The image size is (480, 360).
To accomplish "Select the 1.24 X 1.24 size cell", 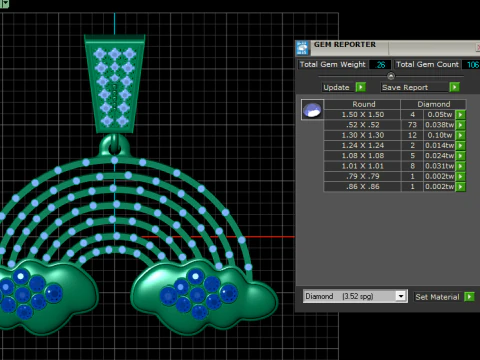I will [363, 146].
